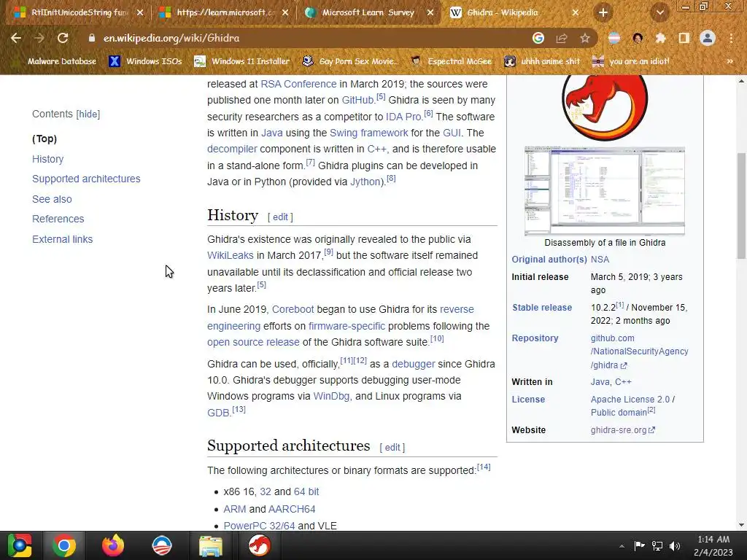Bookmark this page with the star icon
Screen dimensions: 747x560
[x=585, y=38]
